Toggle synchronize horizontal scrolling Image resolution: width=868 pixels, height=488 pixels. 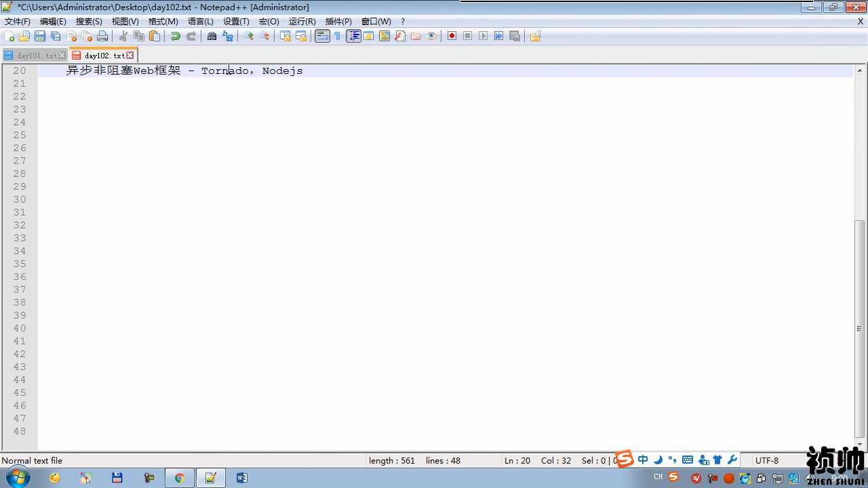click(301, 36)
